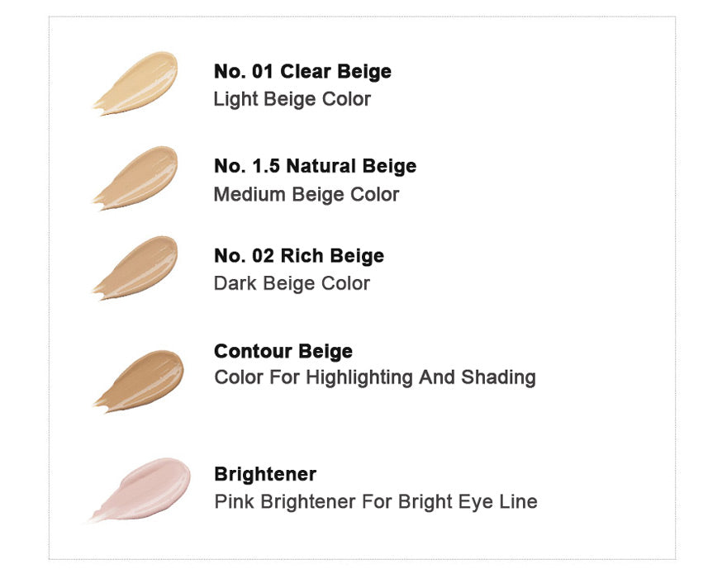727x588 pixels.
Task: Click the bold "Brightener" heading
Action: tap(265, 474)
